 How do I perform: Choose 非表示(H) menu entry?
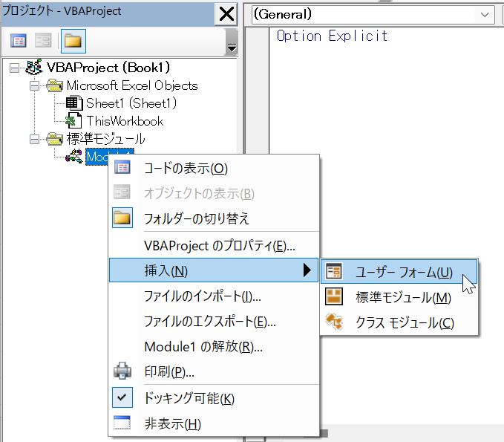coord(214,423)
